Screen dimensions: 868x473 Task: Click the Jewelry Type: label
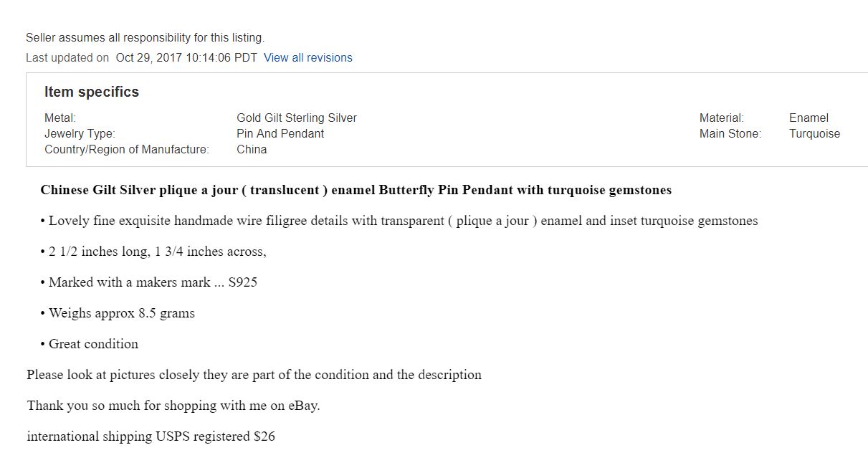point(80,134)
